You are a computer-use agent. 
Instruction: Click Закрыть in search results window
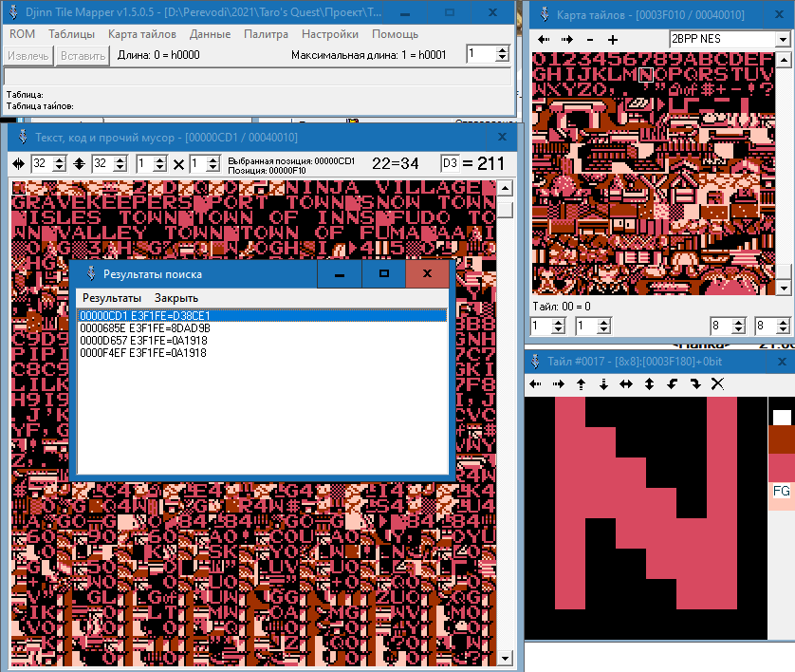click(176, 298)
